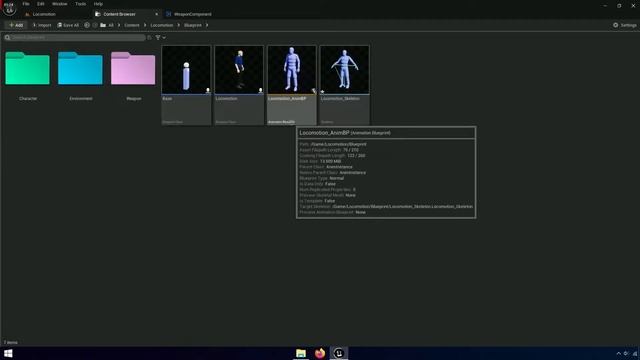Select the Content Browser tab
This screenshot has width=640, height=360.
(x=119, y=14)
